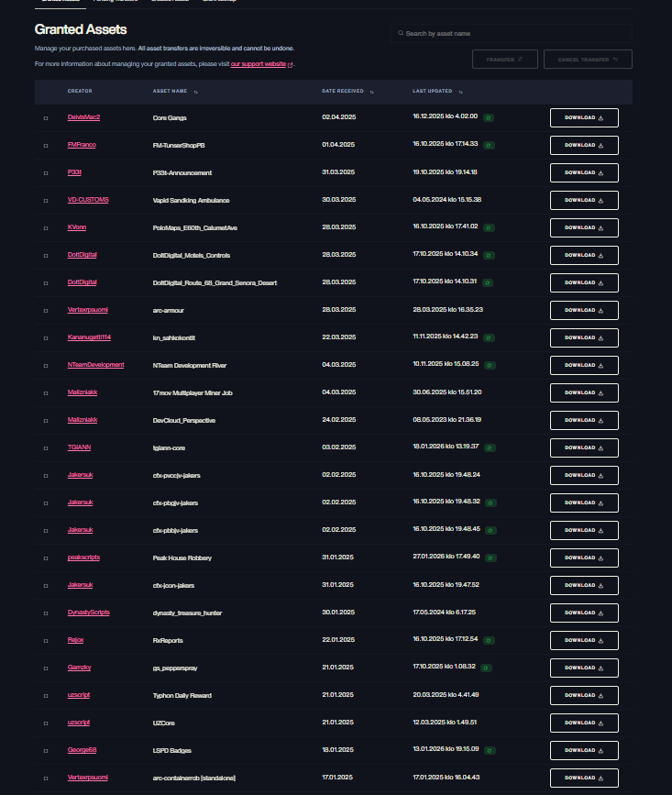Click the Search by asset name field
672x795 pixels.
click(512, 33)
